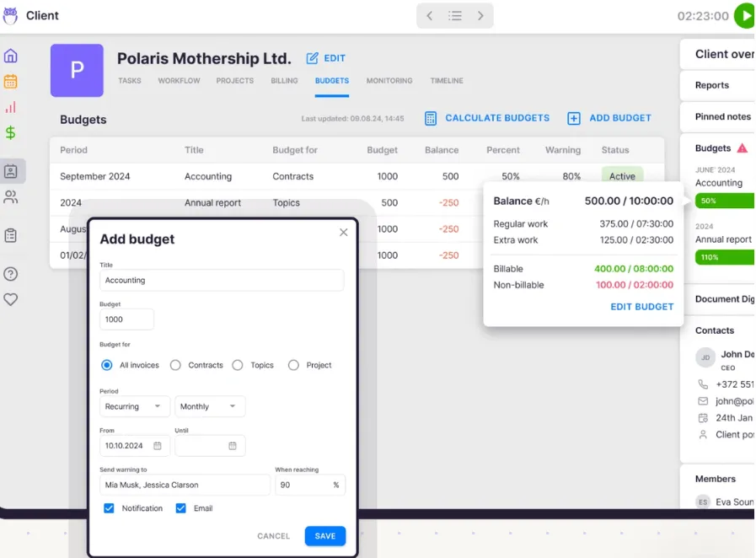
Task: Select the client contact card sidebar icon
Action: (11, 171)
